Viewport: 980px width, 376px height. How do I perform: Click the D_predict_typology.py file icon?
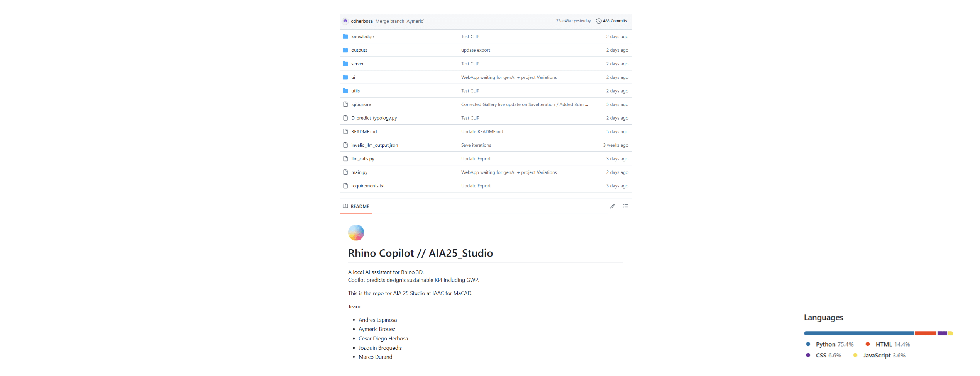pyautogui.click(x=345, y=117)
